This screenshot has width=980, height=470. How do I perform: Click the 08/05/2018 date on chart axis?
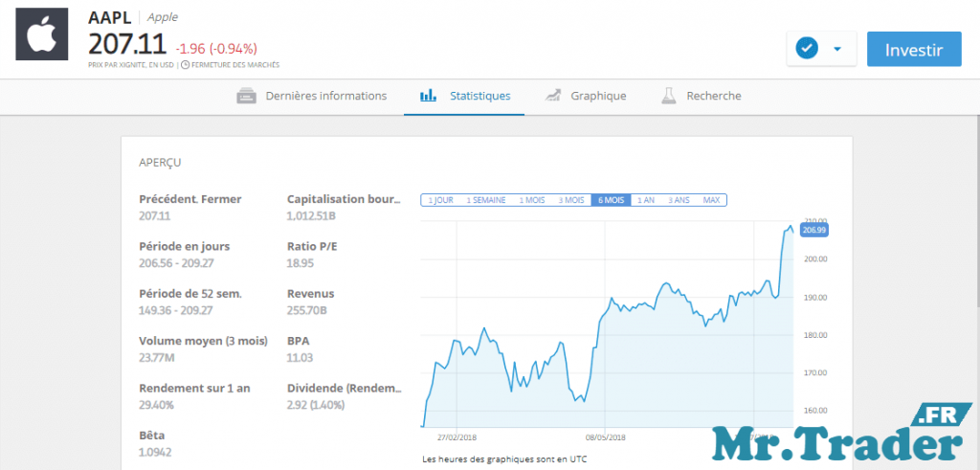pos(605,437)
